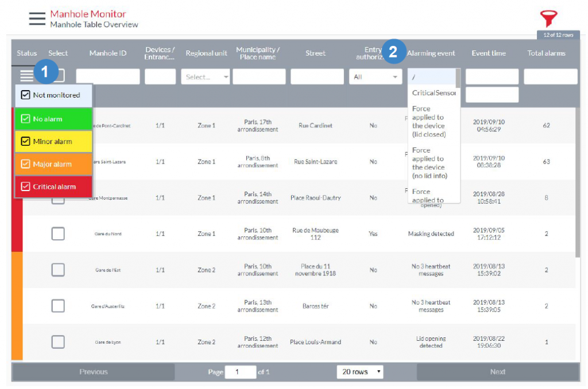Open the 20 rows page size dropdown
The height and width of the screenshot is (389, 588).
click(360, 372)
